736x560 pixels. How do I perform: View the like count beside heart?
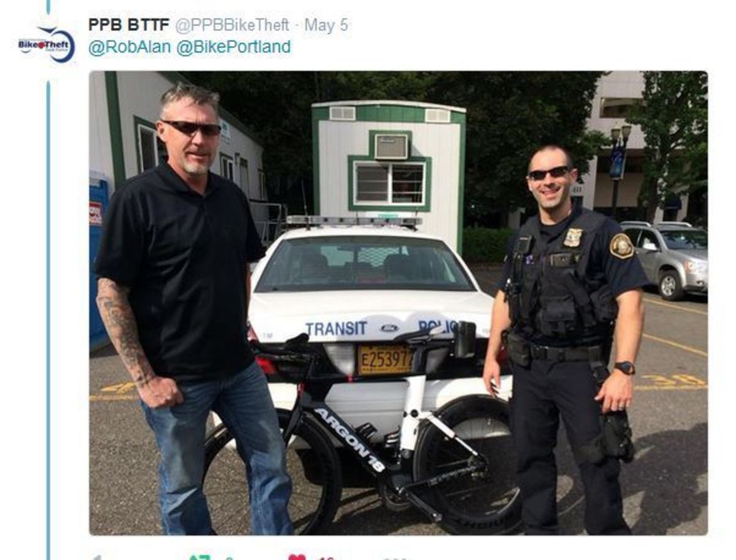pyautogui.click(x=326, y=558)
